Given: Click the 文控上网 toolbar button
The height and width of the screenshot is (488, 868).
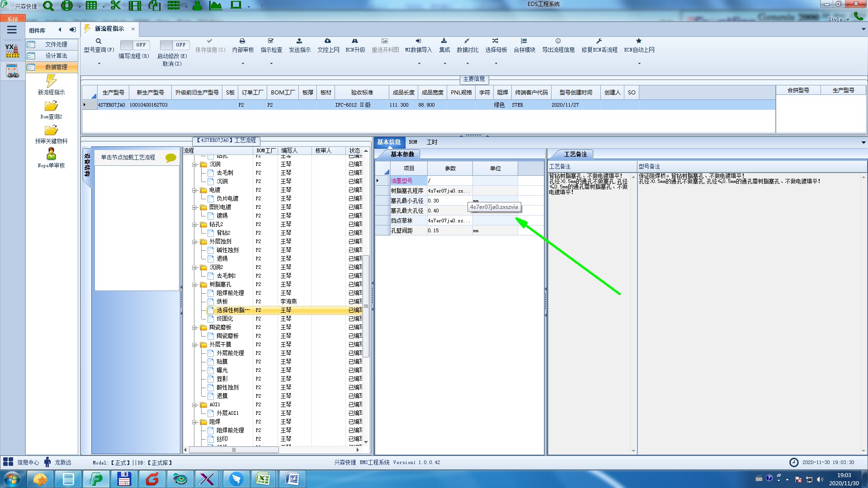Looking at the screenshot, I should [328, 45].
